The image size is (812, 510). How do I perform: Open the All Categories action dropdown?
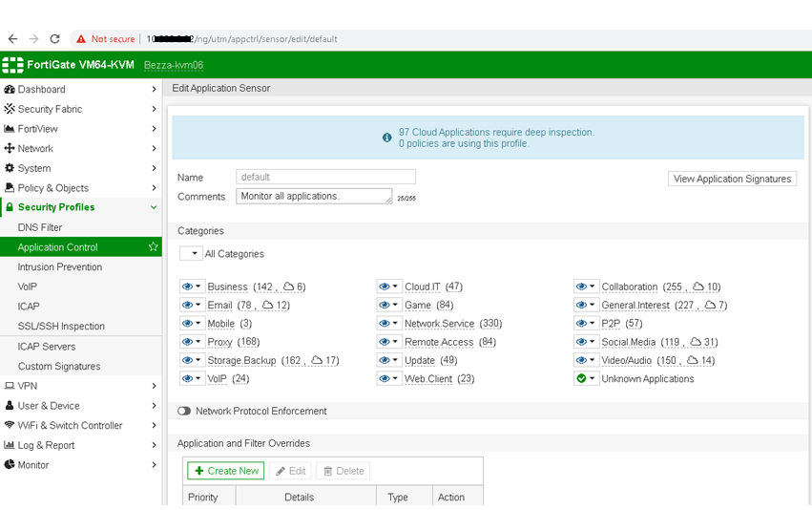pos(191,254)
